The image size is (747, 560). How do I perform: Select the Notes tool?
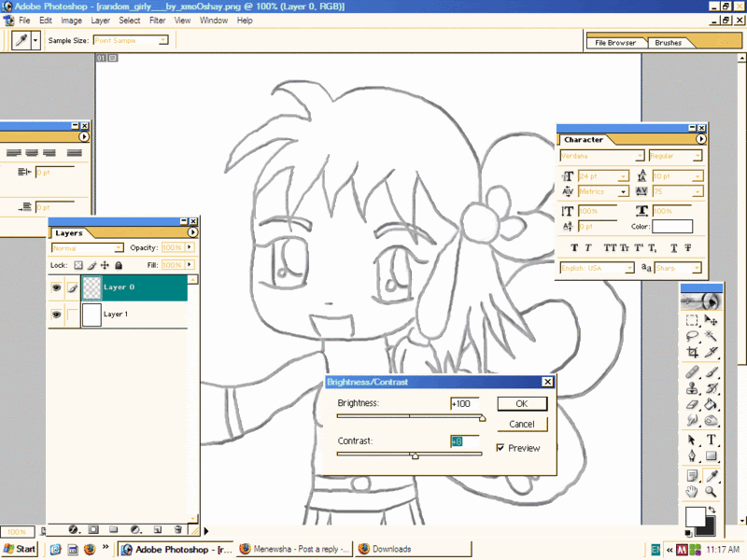tap(692, 476)
